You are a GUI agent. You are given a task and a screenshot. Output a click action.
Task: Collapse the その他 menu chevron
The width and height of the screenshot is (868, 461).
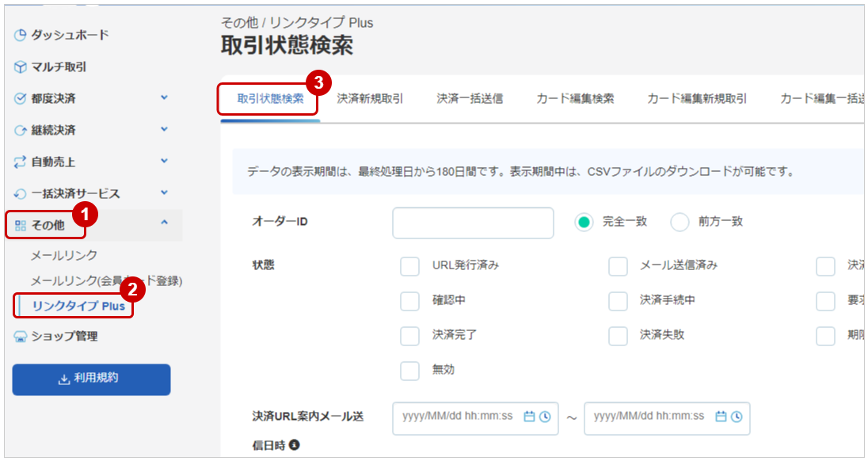click(164, 223)
